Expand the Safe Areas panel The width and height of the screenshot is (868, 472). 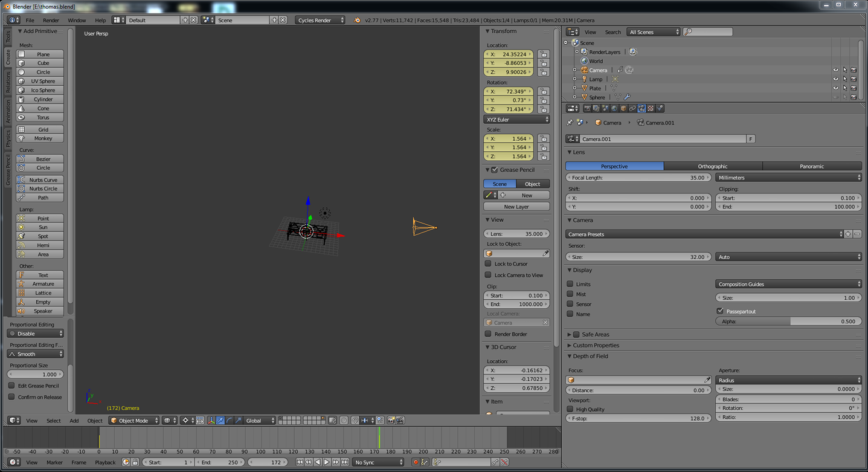click(x=569, y=334)
